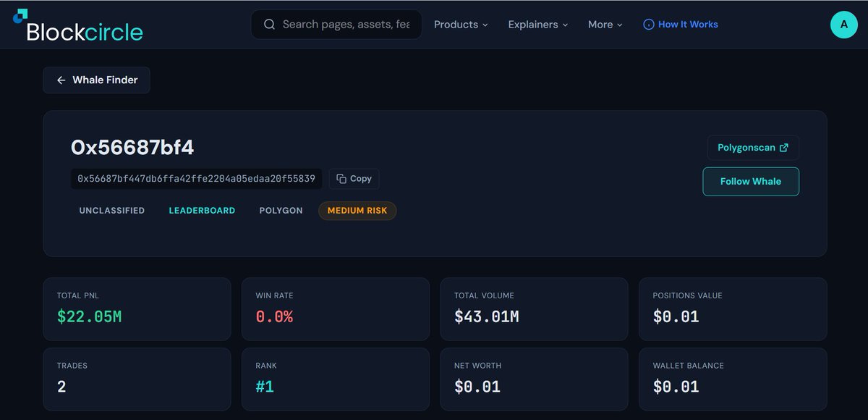
Task: Click the Rank value #1
Action: point(265,387)
